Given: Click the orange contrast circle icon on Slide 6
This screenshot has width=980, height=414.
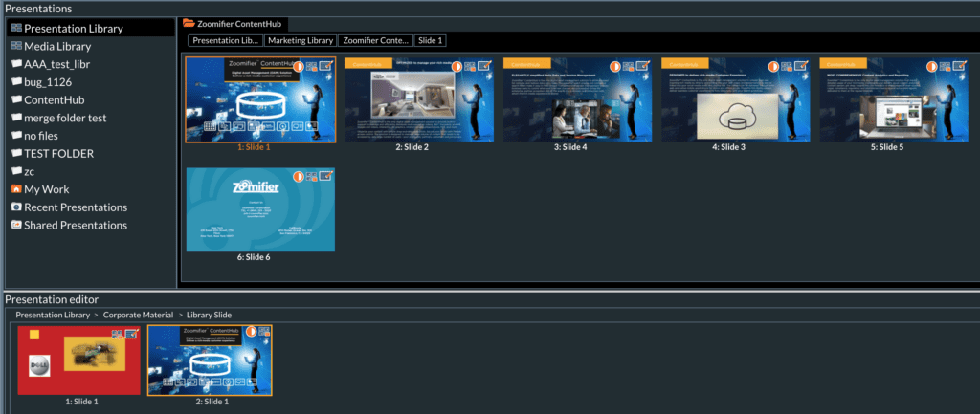Looking at the screenshot, I should 299,177.
